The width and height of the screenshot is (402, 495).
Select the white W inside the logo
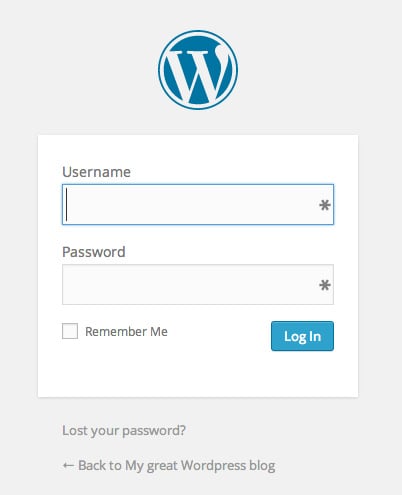tap(199, 75)
